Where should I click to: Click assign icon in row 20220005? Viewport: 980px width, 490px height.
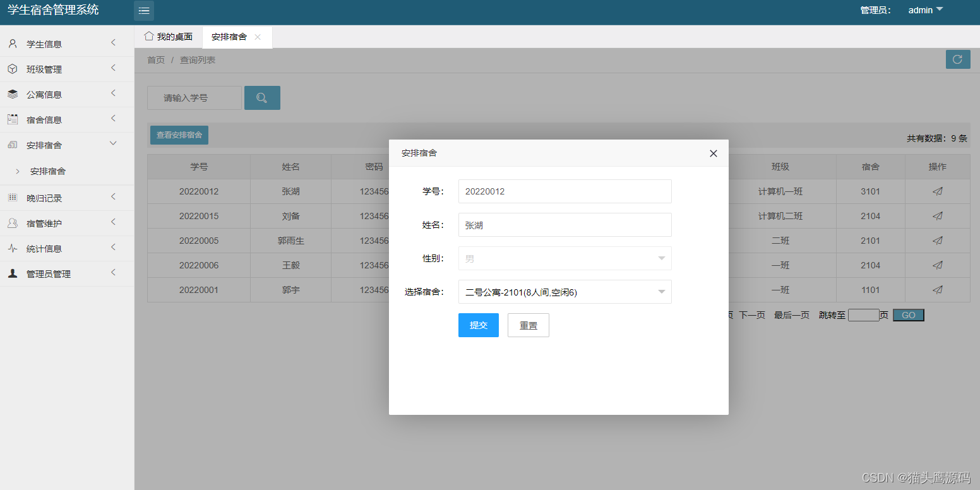[x=938, y=241]
